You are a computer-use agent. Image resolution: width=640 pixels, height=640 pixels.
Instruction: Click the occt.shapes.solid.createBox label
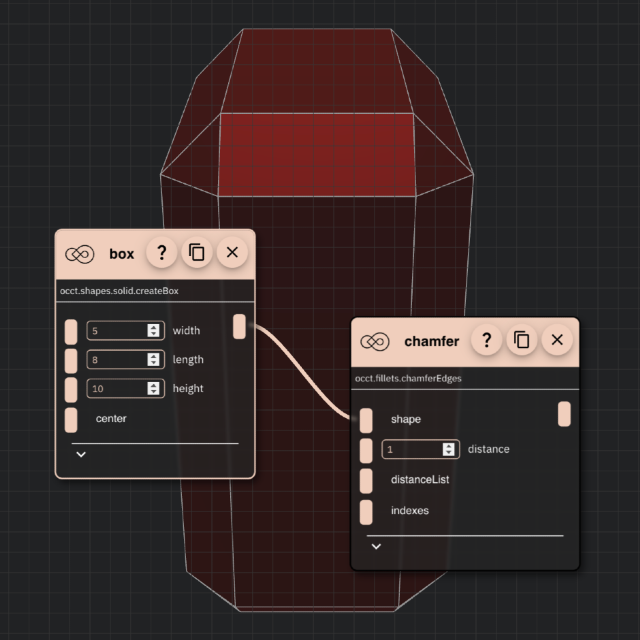119,291
